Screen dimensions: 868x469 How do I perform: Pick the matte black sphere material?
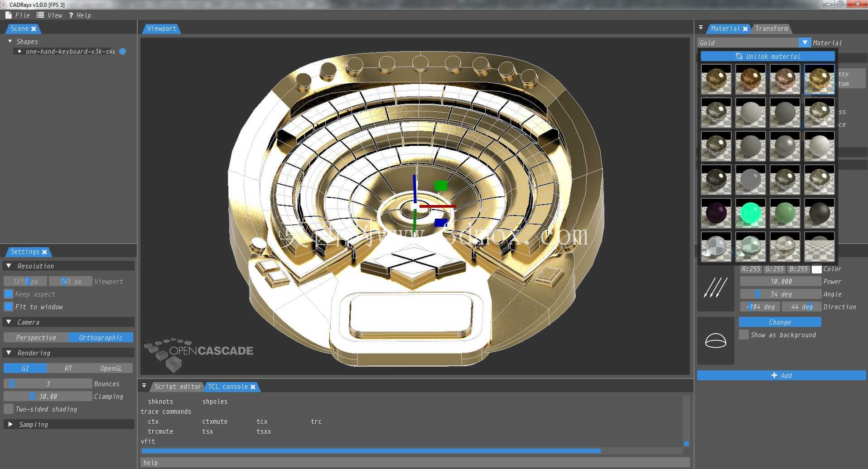click(819, 213)
